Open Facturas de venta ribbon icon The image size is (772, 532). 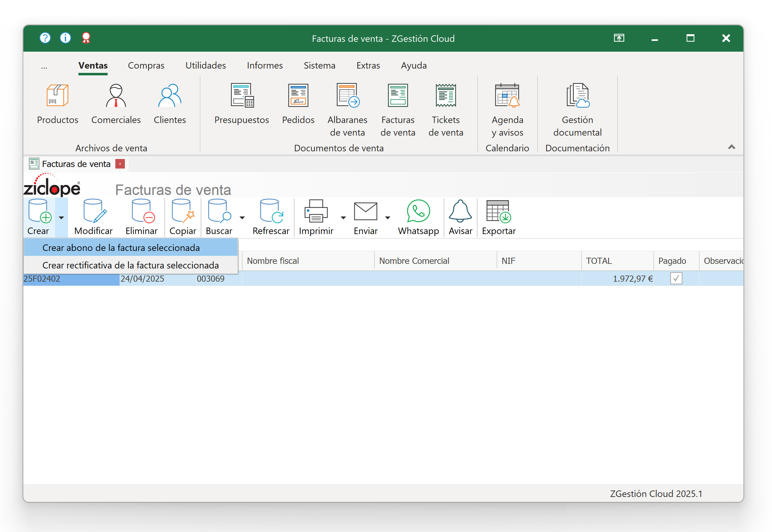click(398, 110)
